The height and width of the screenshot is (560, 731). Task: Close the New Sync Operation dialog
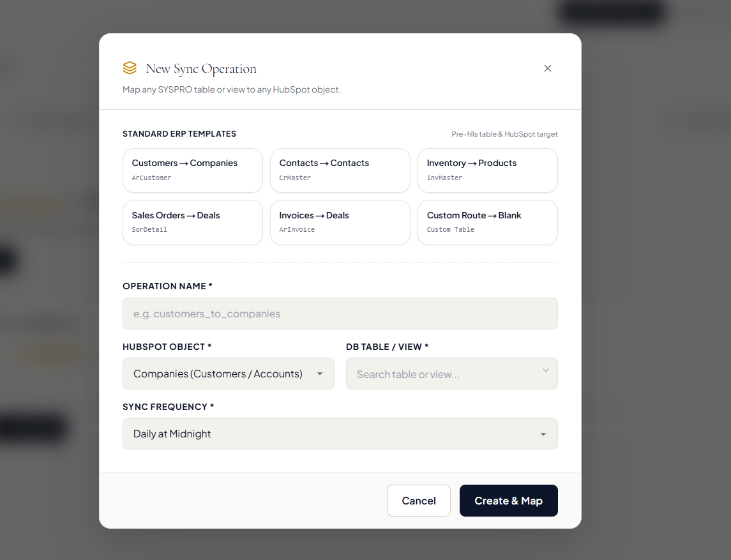tap(547, 68)
